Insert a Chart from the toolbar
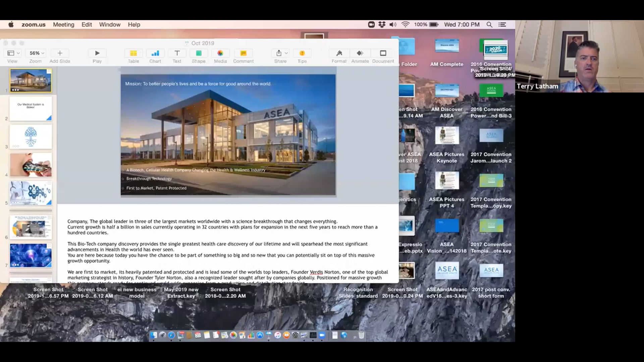644x362 pixels. (x=155, y=53)
